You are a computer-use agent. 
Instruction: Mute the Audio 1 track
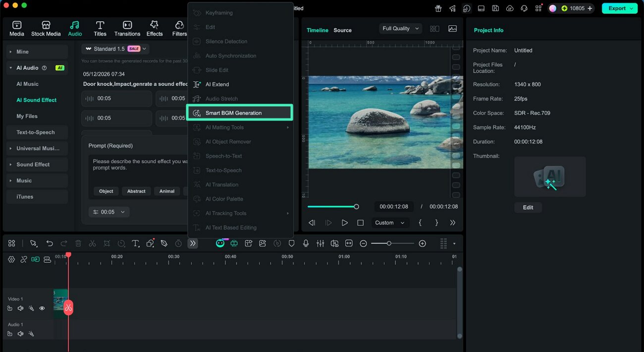(20, 334)
